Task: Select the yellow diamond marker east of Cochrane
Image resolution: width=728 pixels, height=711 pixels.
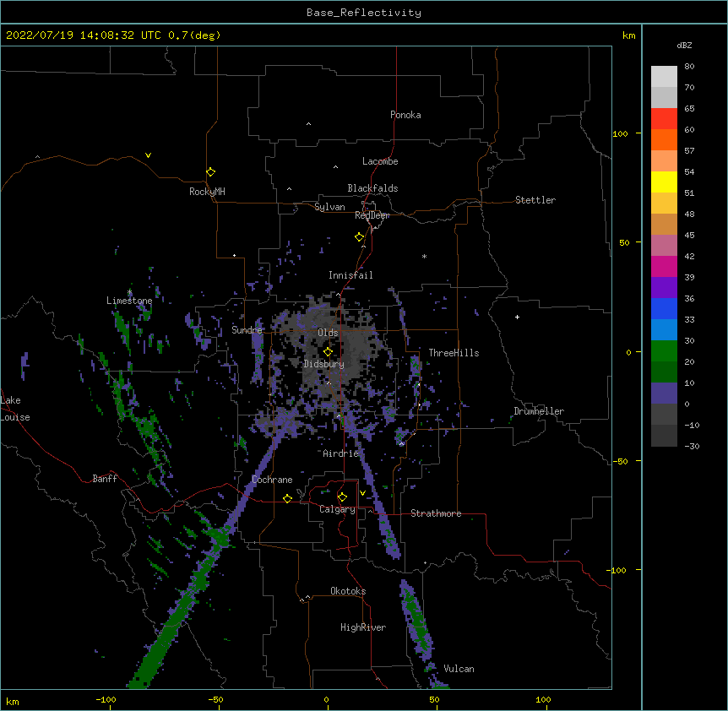Action: [x=287, y=498]
